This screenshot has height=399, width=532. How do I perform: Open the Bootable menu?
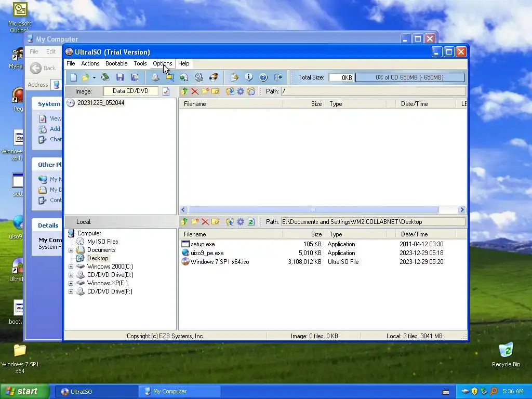[116, 63]
